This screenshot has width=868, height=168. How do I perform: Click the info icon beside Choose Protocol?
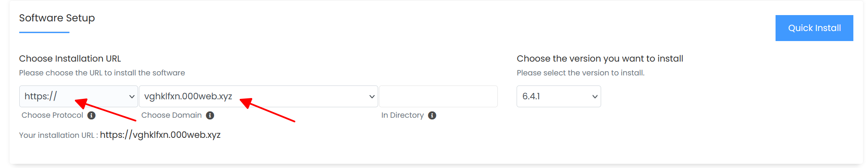[x=91, y=115]
